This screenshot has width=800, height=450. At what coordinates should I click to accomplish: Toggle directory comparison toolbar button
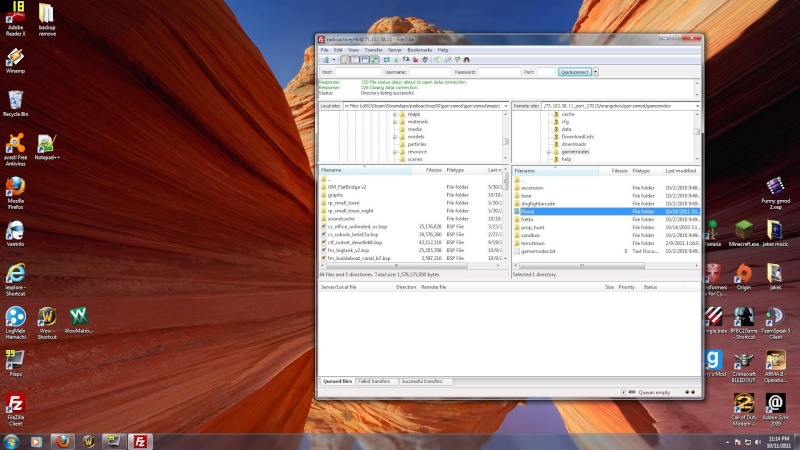click(x=447, y=60)
